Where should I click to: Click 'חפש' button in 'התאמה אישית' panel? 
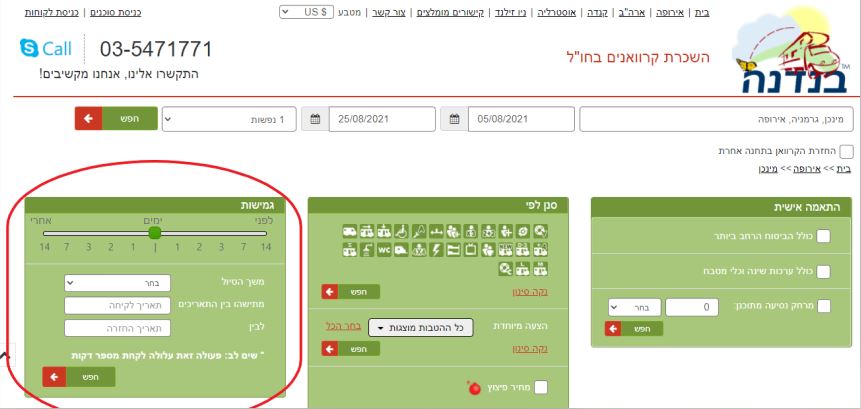click(634, 328)
